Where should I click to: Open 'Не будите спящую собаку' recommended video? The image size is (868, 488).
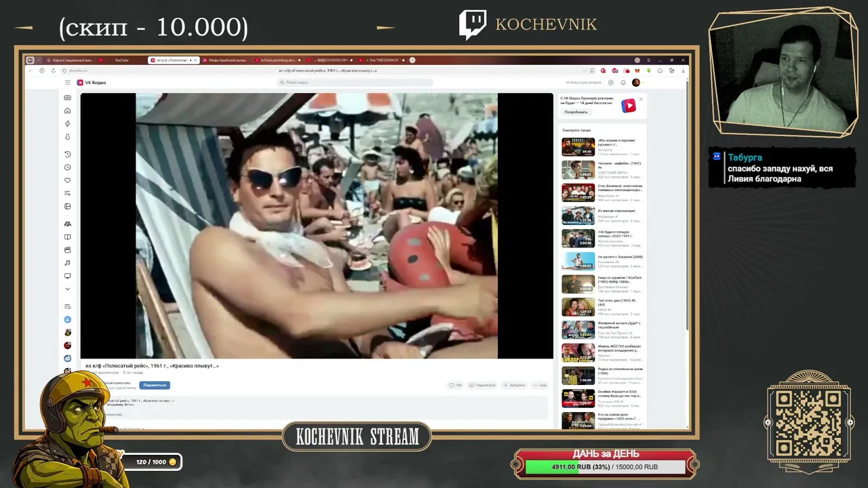[x=602, y=239]
